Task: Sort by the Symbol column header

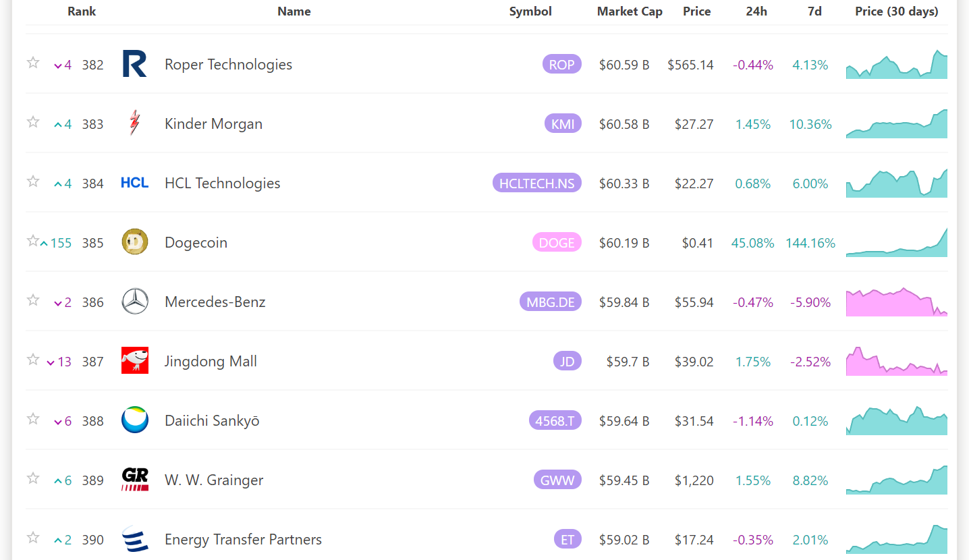Action: coord(530,11)
